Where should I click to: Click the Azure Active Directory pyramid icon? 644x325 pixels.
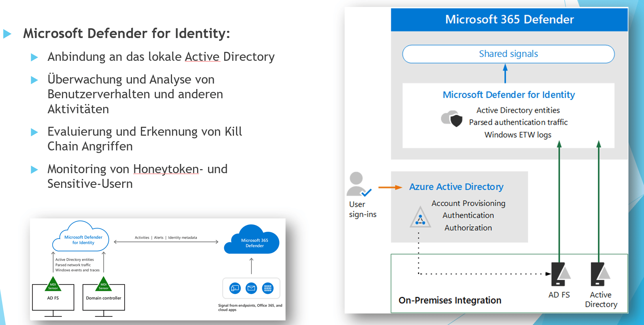420,217
